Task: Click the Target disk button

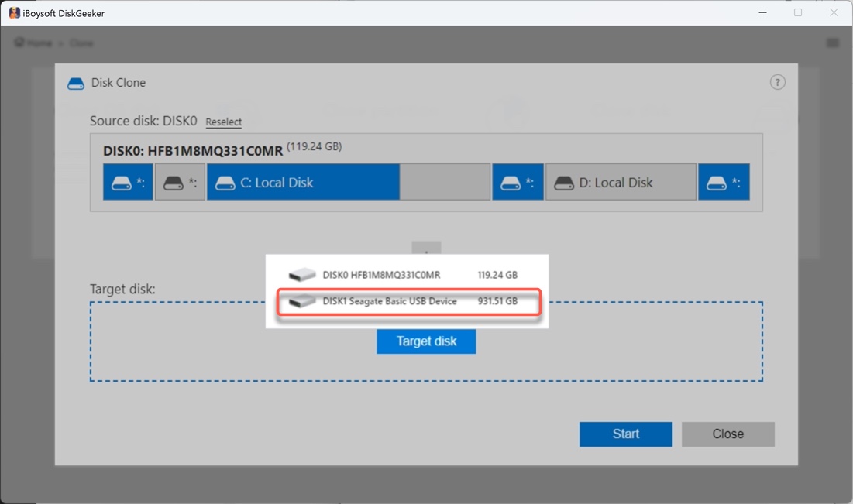Action: [x=426, y=341]
